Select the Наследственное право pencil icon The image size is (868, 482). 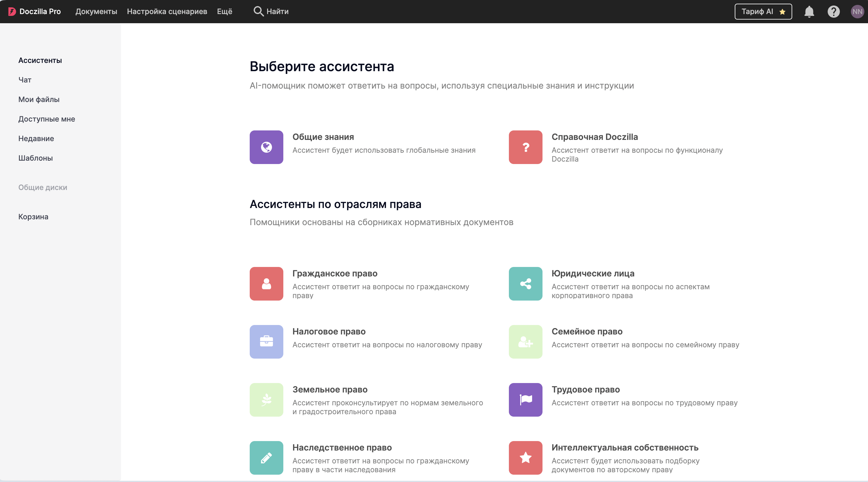tap(266, 458)
